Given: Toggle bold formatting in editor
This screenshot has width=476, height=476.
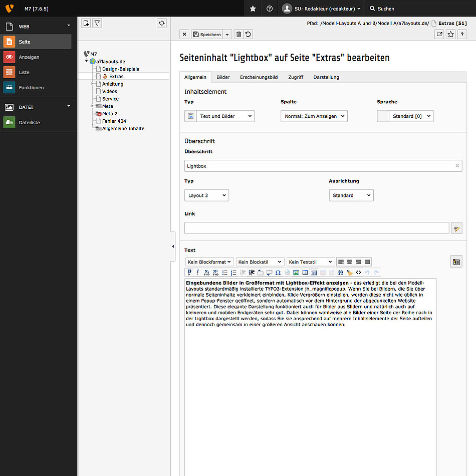Looking at the screenshot, I should click(189, 272).
